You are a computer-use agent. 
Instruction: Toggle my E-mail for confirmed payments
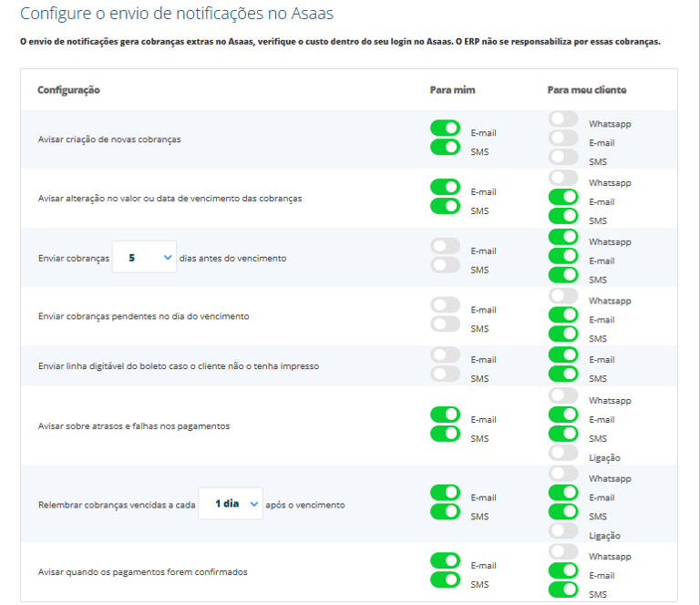tap(445, 560)
